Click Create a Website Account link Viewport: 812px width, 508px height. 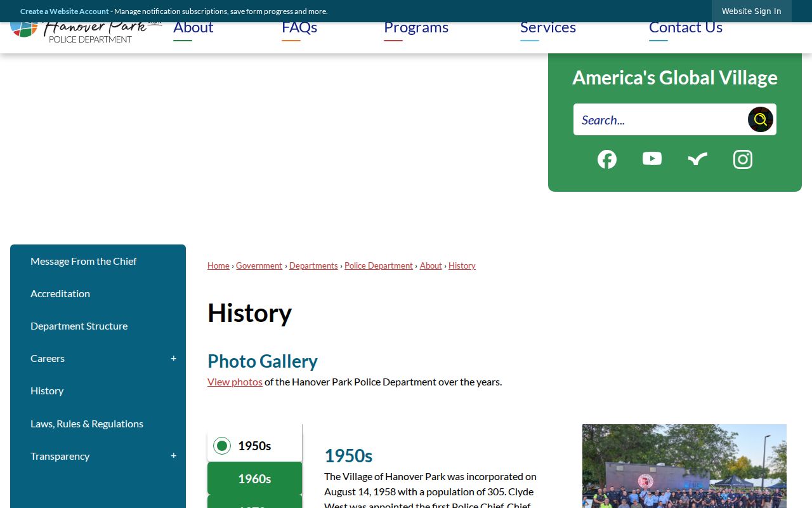tap(65, 11)
